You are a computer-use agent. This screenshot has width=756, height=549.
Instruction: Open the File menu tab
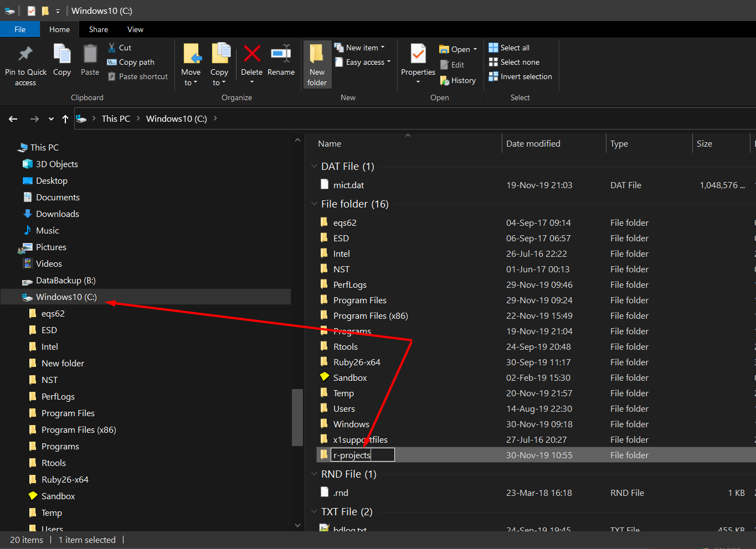point(20,29)
